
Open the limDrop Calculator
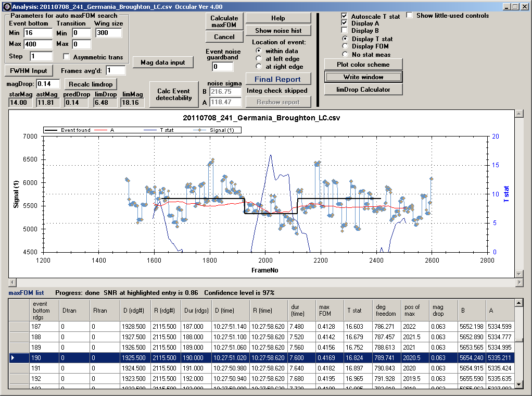point(363,89)
